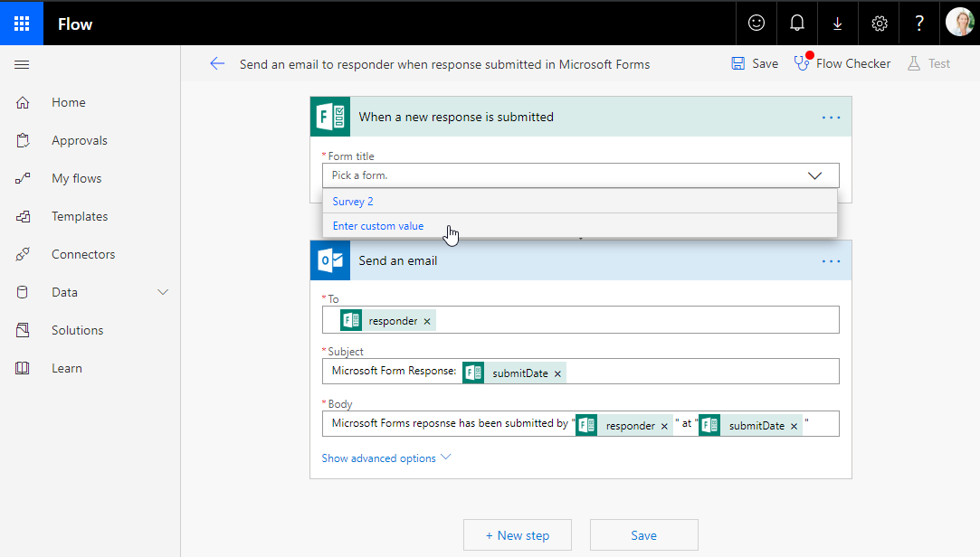
Task: Select Survey 2 from the list
Action: coord(353,202)
